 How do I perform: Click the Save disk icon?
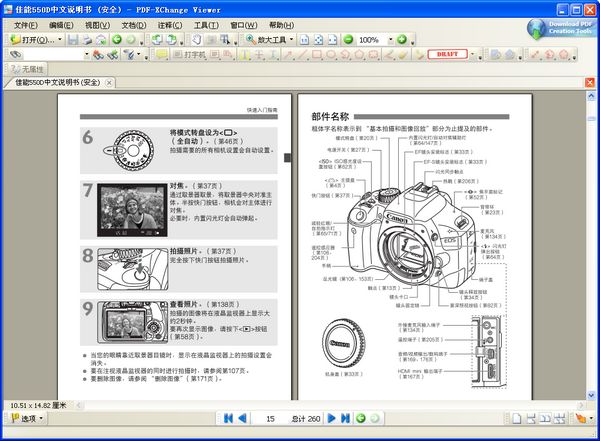tap(73, 39)
